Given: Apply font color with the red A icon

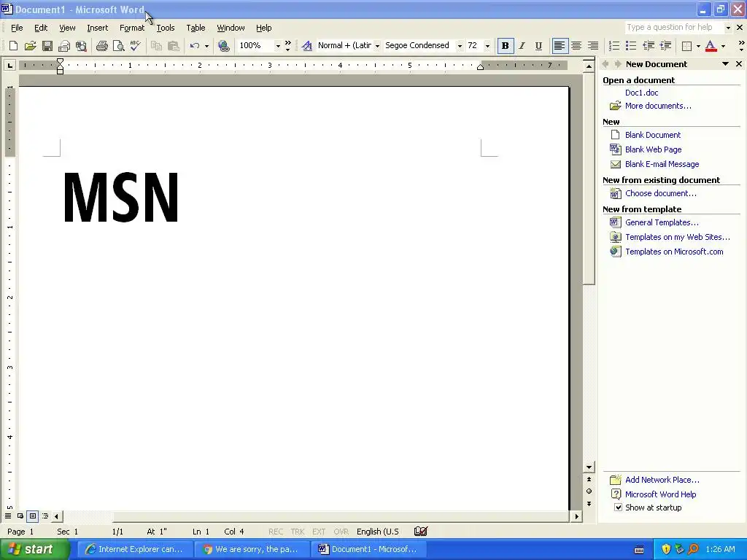Looking at the screenshot, I should click(711, 46).
